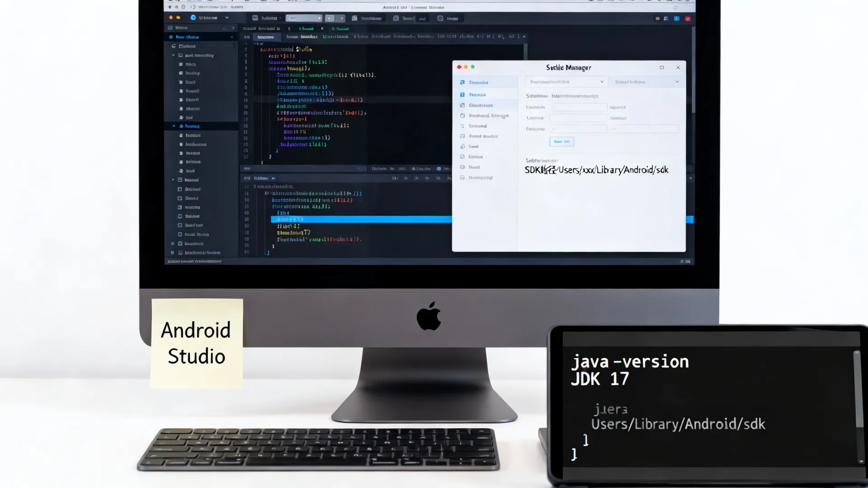The width and height of the screenshot is (868, 488).
Task: Close the Manager dialog with the X button
Action: (678, 67)
